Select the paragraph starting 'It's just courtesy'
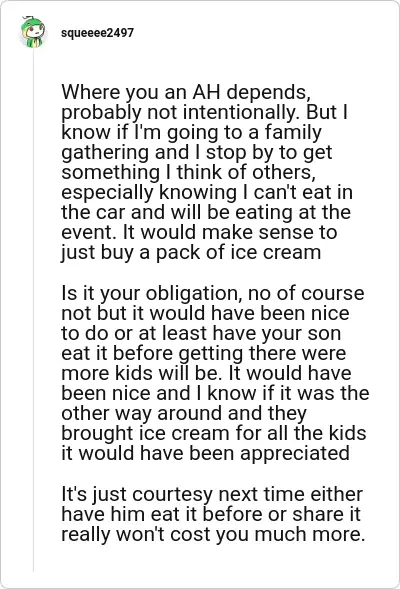This screenshot has height=589, width=400. [213, 514]
